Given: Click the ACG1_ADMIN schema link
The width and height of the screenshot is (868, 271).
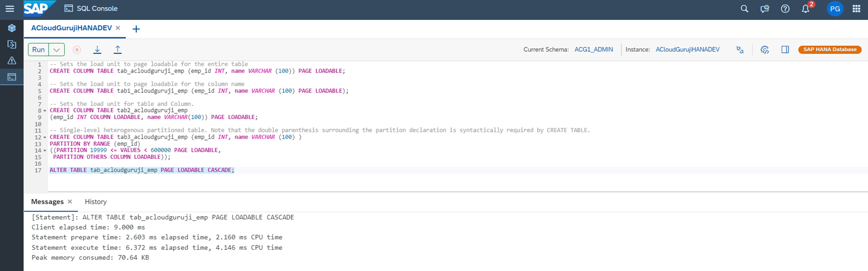Looking at the screenshot, I should click(x=594, y=49).
